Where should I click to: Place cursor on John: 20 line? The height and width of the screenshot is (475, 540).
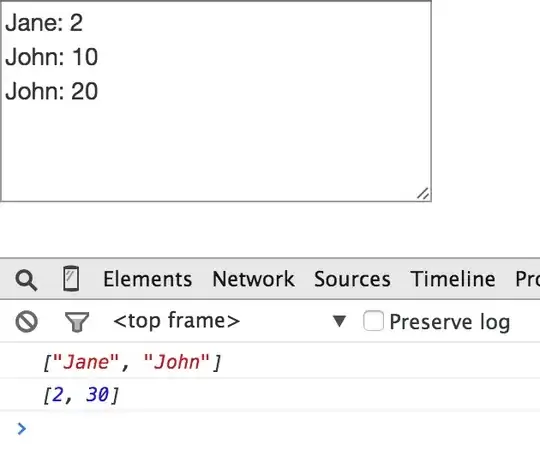[x=52, y=91]
